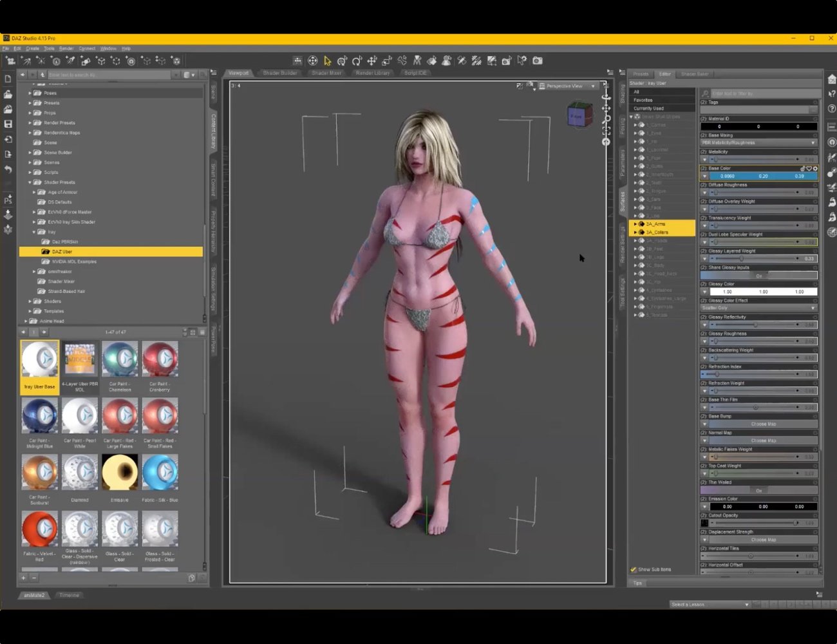Click the Save file icon in left sidebar
The height and width of the screenshot is (644, 837).
[x=8, y=124]
